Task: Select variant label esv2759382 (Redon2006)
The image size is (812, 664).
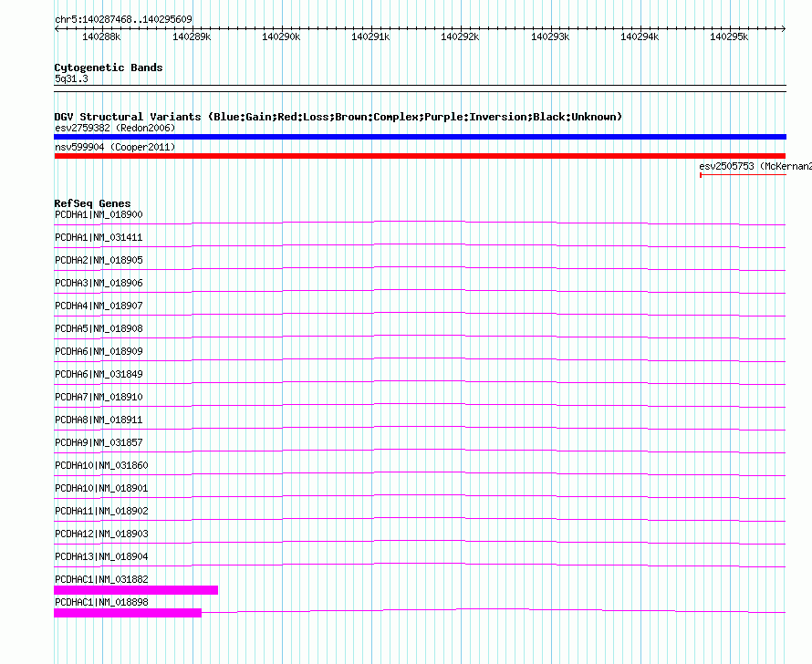Action: [x=115, y=128]
